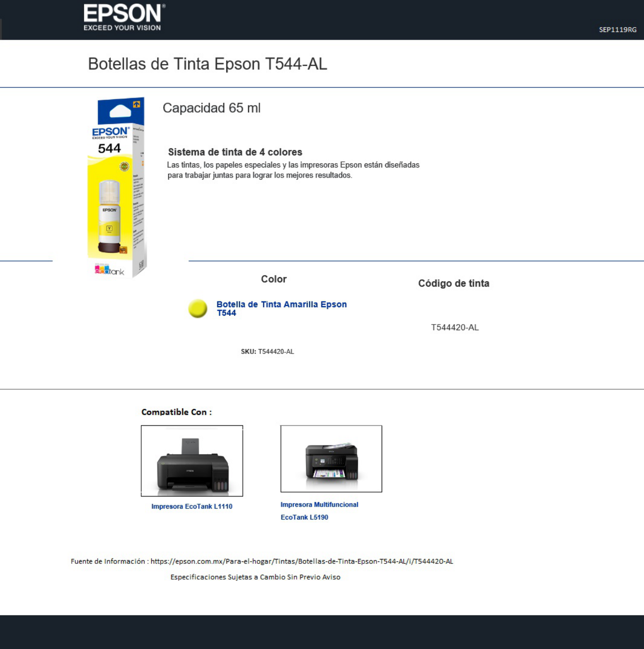Screen dimensions: 644x649
Task: Click Especificaciones Sujetas a Cambio Sin Previo Aviso
Action: [255, 577]
